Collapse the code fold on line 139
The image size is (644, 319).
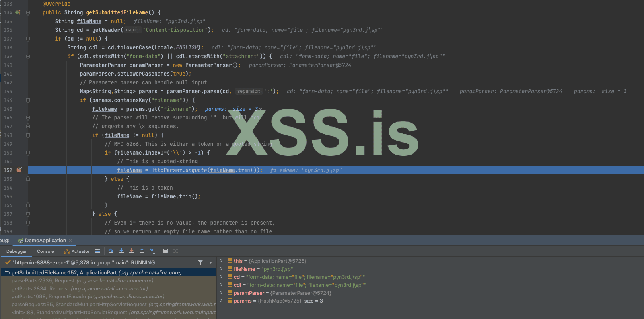click(x=28, y=56)
